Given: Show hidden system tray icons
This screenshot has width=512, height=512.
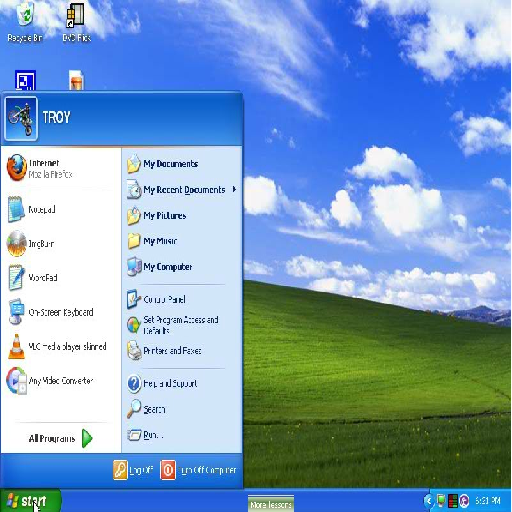Looking at the screenshot, I should [x=428, y=500].
